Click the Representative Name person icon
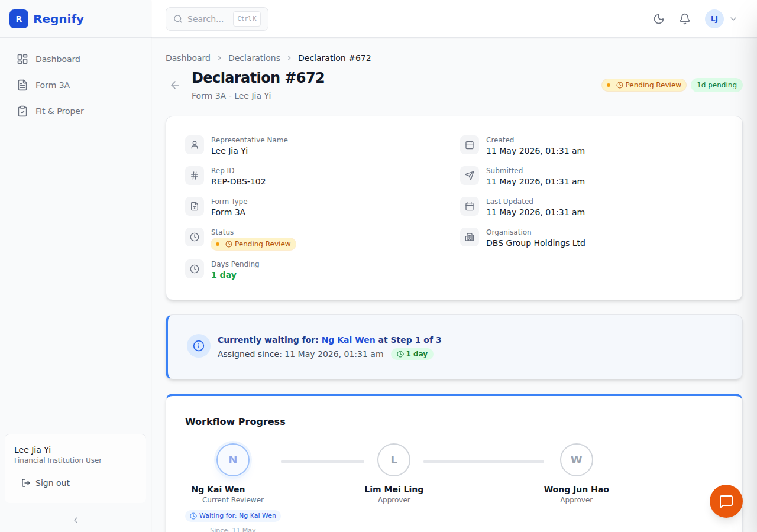 [195, 145]
